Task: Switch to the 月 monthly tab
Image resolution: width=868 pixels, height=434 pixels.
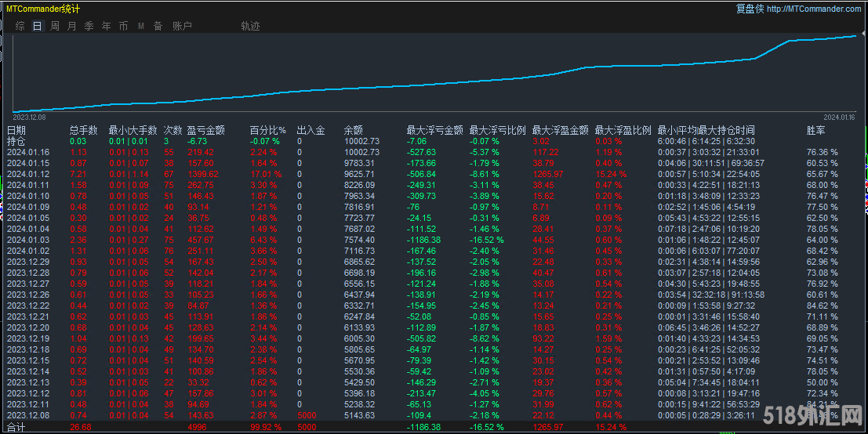Action: pos(72,26)
